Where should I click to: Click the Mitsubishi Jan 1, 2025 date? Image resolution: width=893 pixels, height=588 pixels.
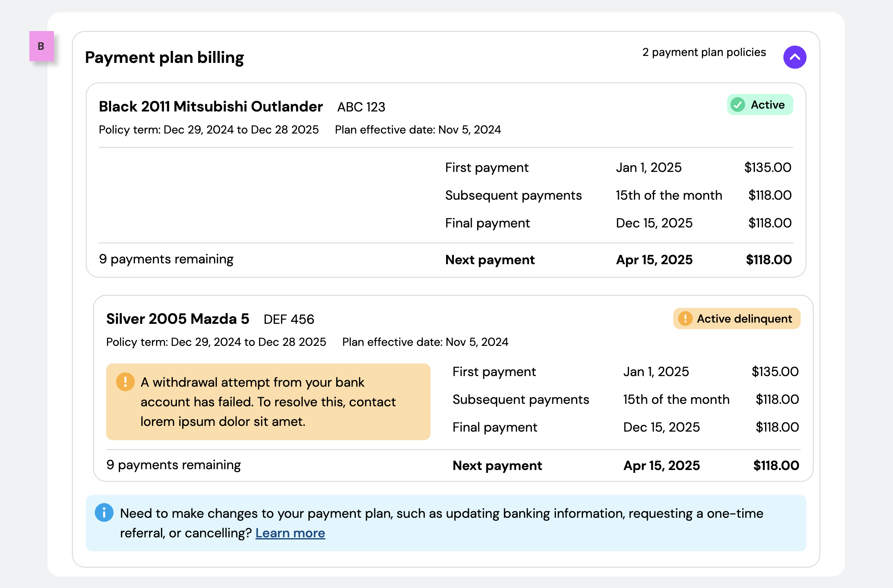pyautogui.click(x=649, y=167)
